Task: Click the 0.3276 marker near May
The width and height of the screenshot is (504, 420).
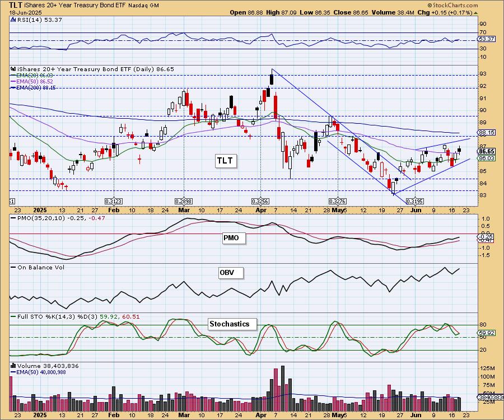Action: pyautogui.click(x=338, y=202)
